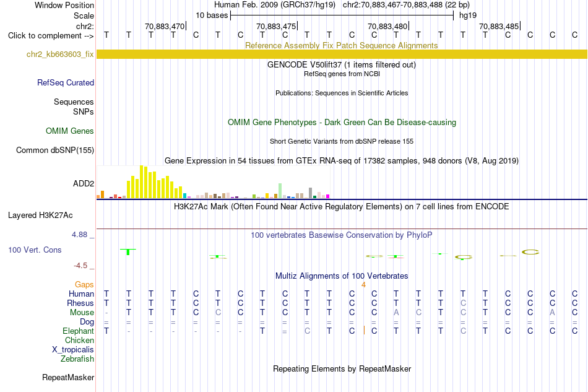588x392 pixels.
Task: Click the Human species label
Action: click(81, 294)
